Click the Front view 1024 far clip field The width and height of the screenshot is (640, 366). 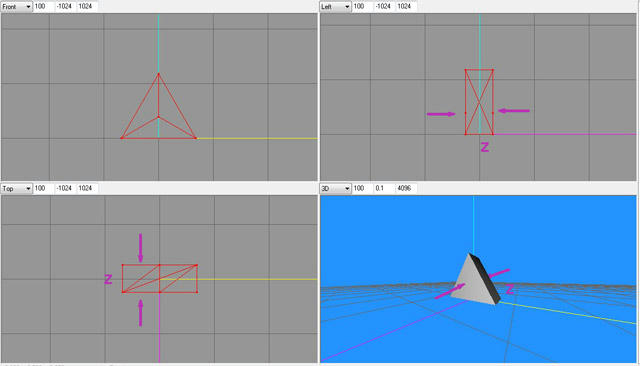[x=87, y=7]
